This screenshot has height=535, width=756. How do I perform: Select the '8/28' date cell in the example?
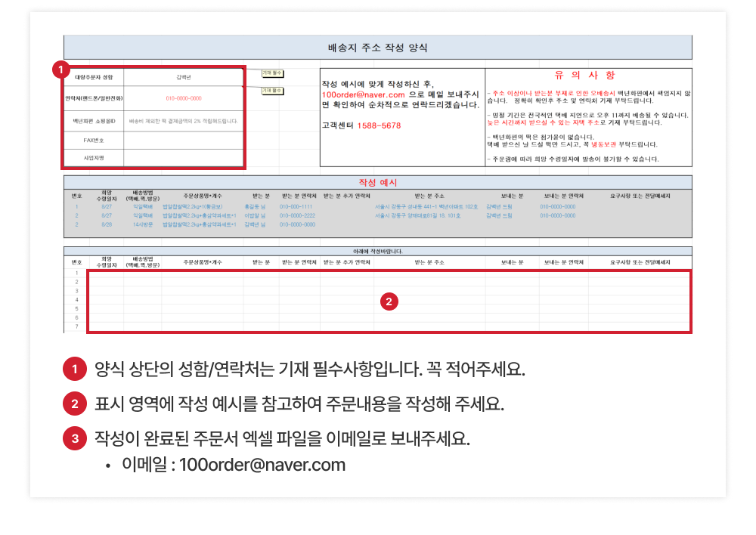(x=107, y=224)
